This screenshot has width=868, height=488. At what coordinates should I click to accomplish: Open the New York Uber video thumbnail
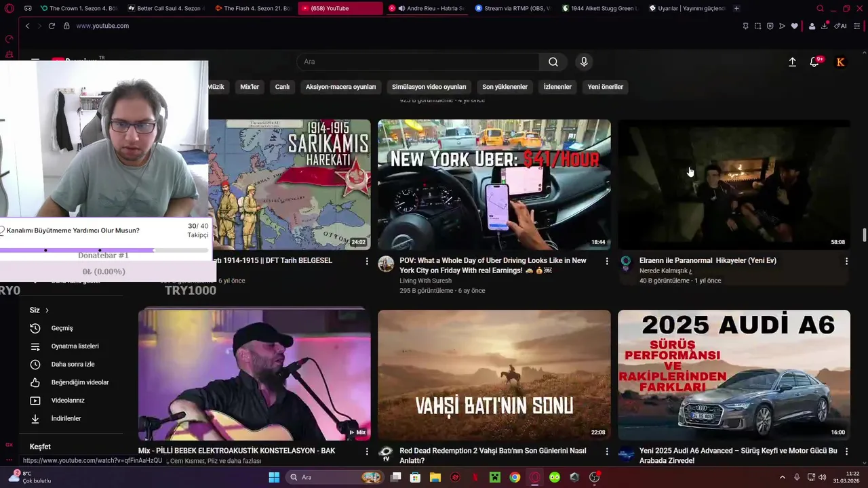pyautogui.click(x=494, y=185)
